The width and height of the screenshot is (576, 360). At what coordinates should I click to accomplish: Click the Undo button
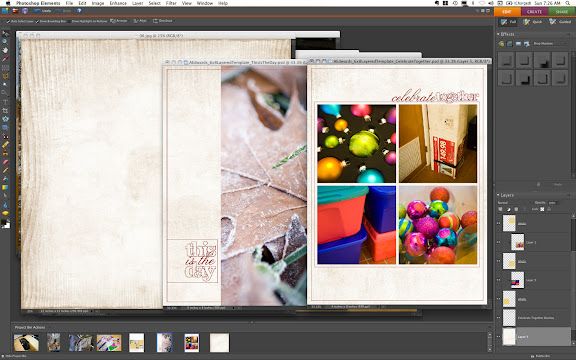[43, 11]
